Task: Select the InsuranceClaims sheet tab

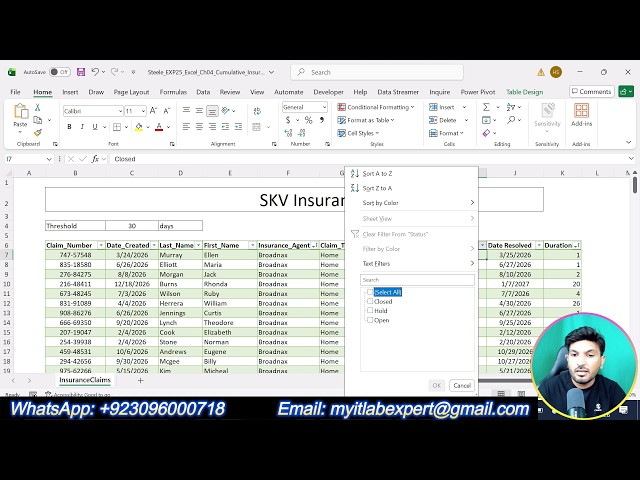Action: (85, 380)
